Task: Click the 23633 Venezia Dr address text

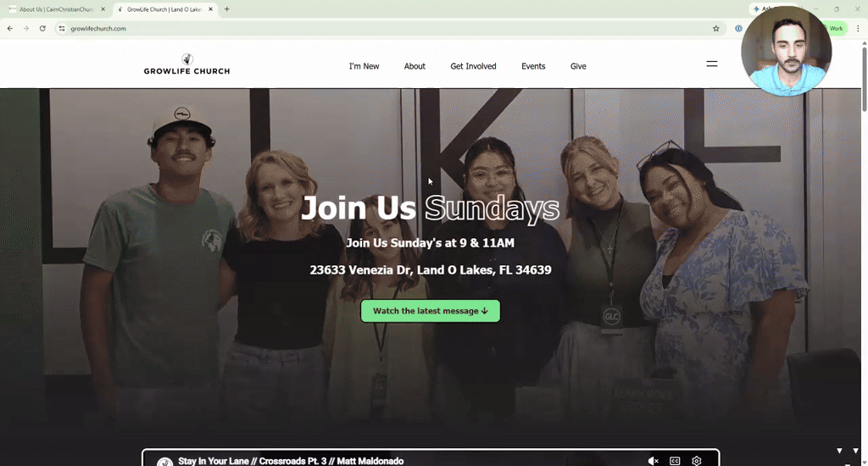Action: click(x=430, y=270)
